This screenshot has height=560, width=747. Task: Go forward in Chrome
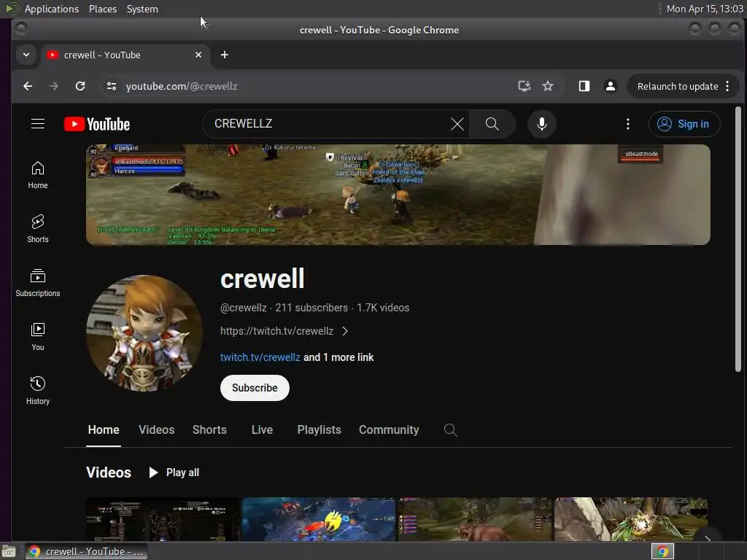(54, 86)
